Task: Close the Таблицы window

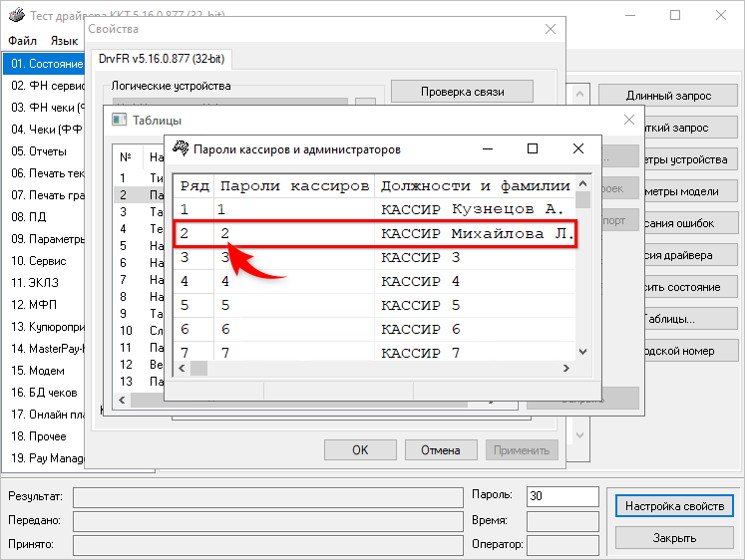Action: pos(627,120)
